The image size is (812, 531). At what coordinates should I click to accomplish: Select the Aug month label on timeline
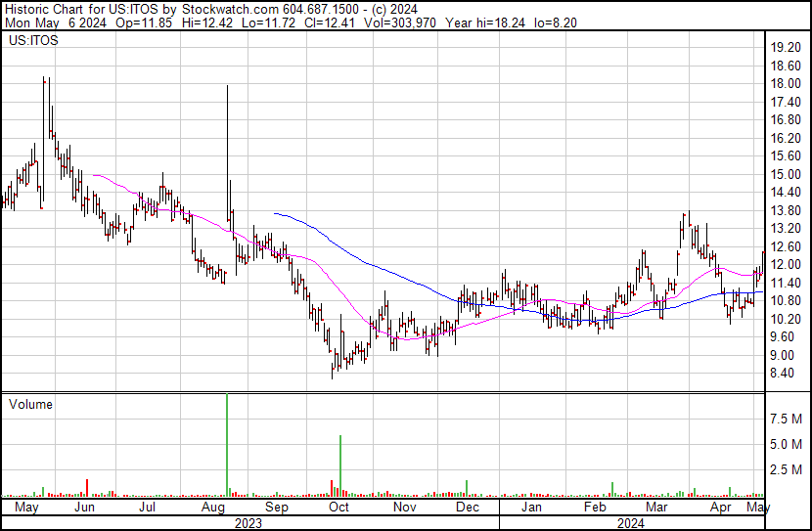pos(211,509)
